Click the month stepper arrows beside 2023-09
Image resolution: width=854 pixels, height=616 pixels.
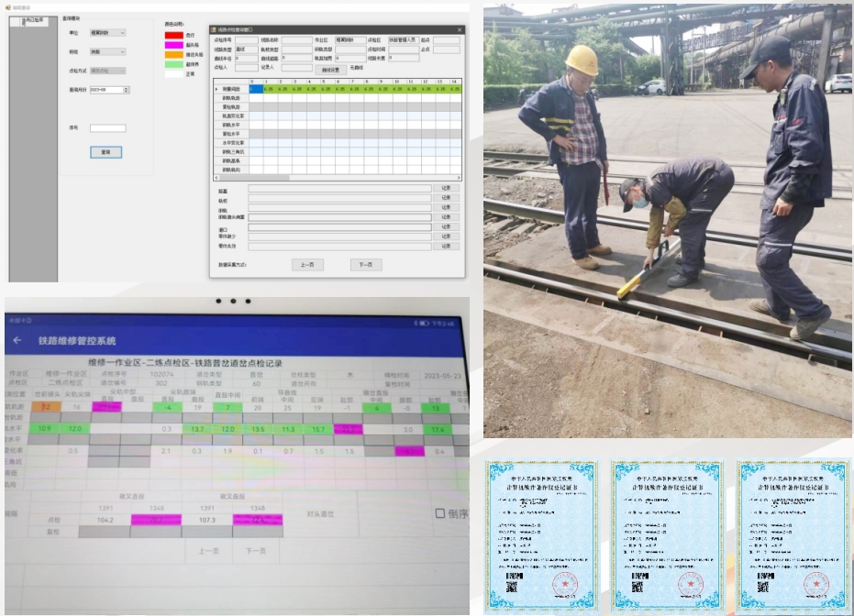[x=127, y=90]
